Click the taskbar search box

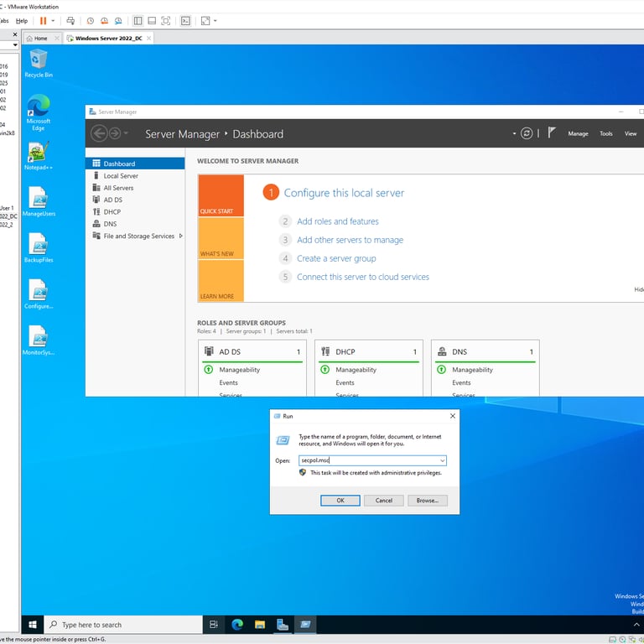tap(123, 624)
